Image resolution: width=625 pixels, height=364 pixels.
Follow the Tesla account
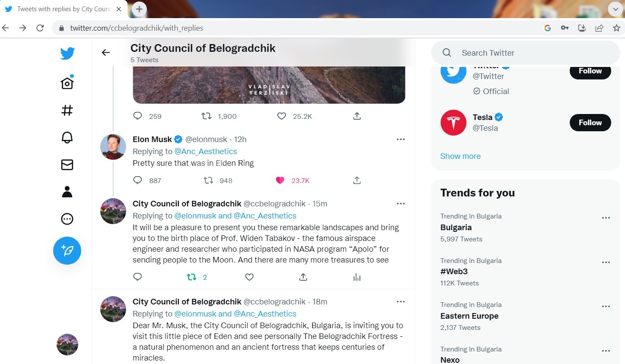click(590, 123)
